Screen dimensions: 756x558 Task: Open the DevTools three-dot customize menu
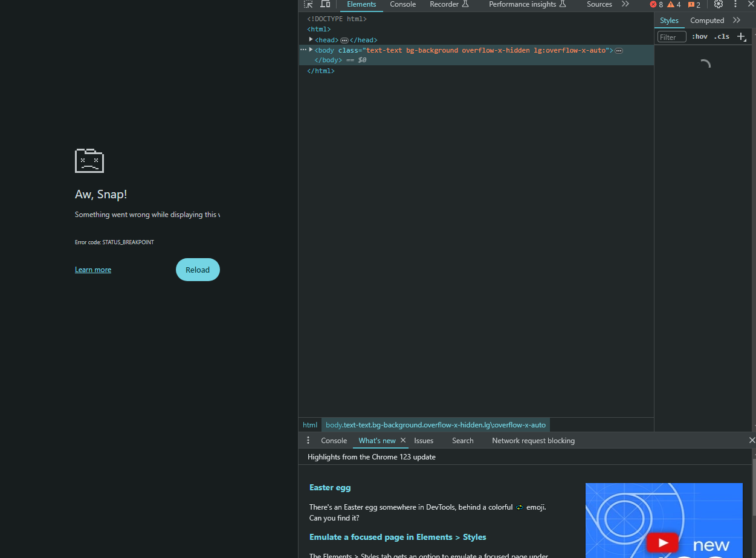(x=735, y=4)
